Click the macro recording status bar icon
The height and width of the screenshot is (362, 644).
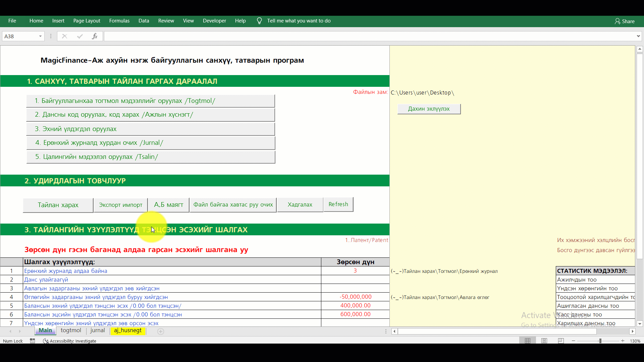tap(33, 341)
